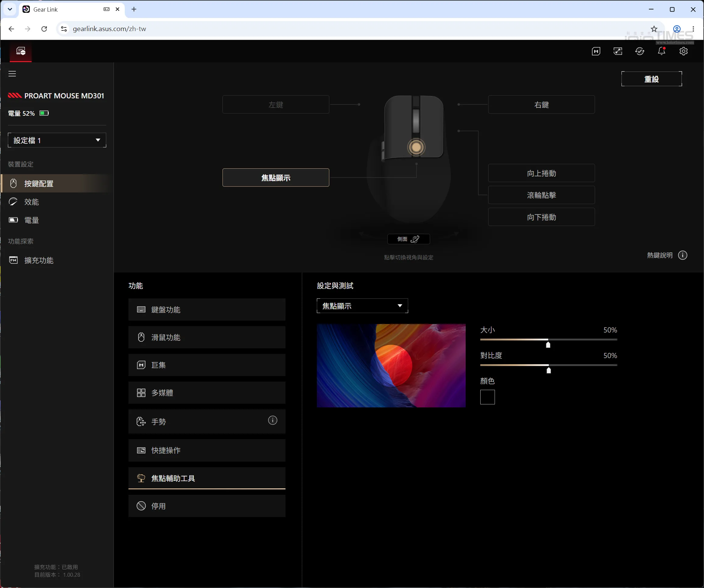Click the 目前版本： 1.00.28 version text

57,575
